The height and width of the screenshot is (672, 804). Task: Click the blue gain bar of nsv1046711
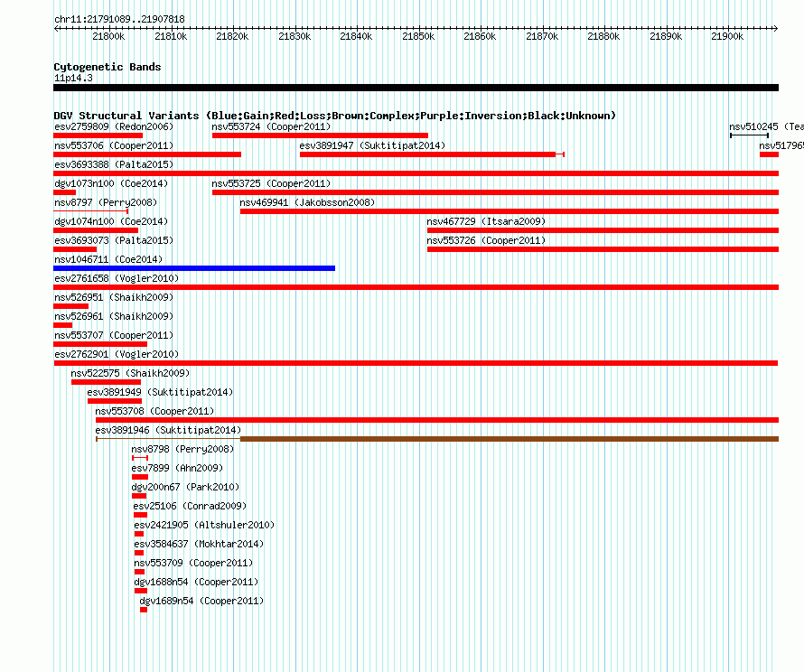194,268
